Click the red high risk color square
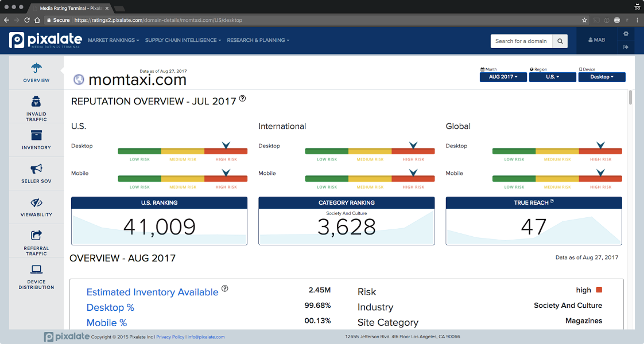 pos(599,290)
